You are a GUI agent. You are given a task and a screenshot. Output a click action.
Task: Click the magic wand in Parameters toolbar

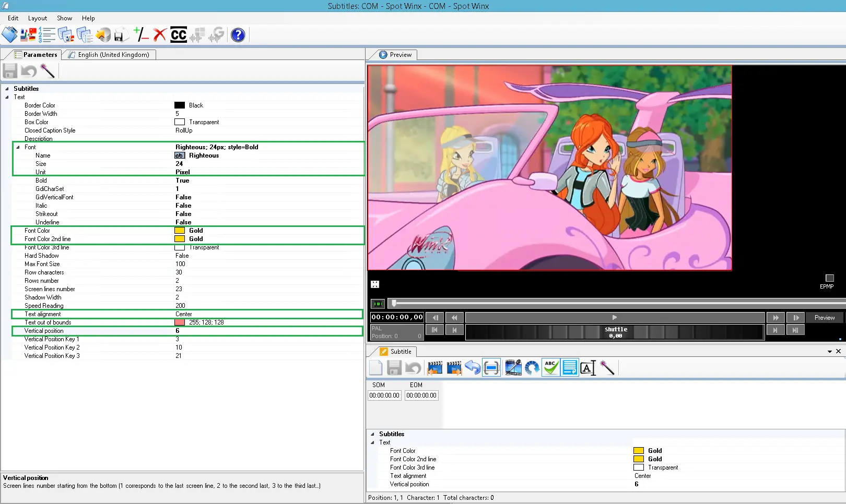tap(48, 71)
